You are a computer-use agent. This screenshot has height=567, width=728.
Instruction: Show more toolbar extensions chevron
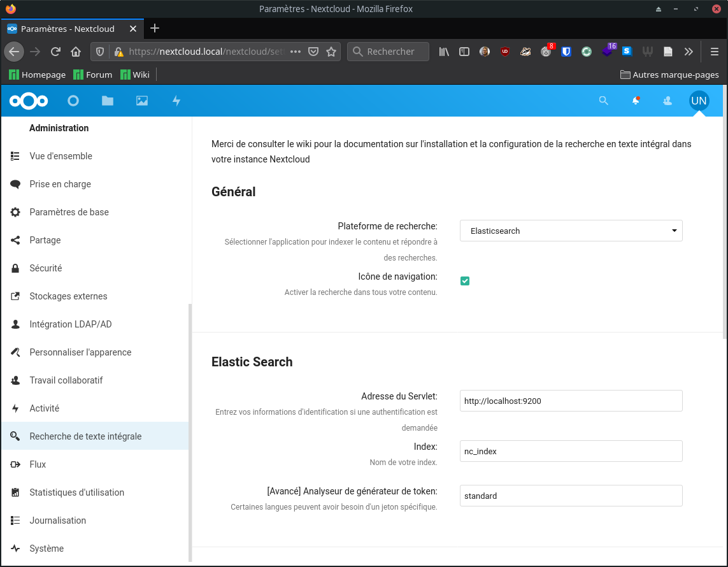pos(689,52)
